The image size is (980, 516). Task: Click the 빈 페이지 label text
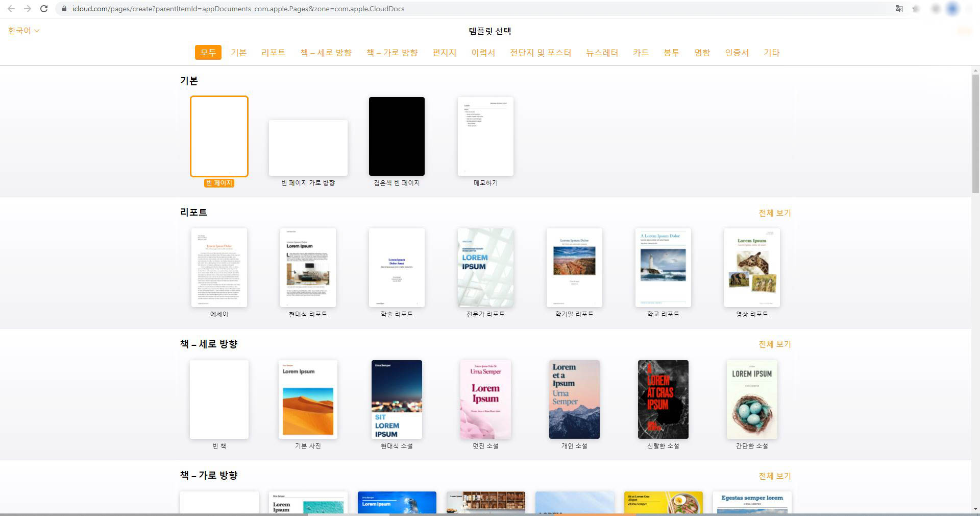[x=219, y=183]
